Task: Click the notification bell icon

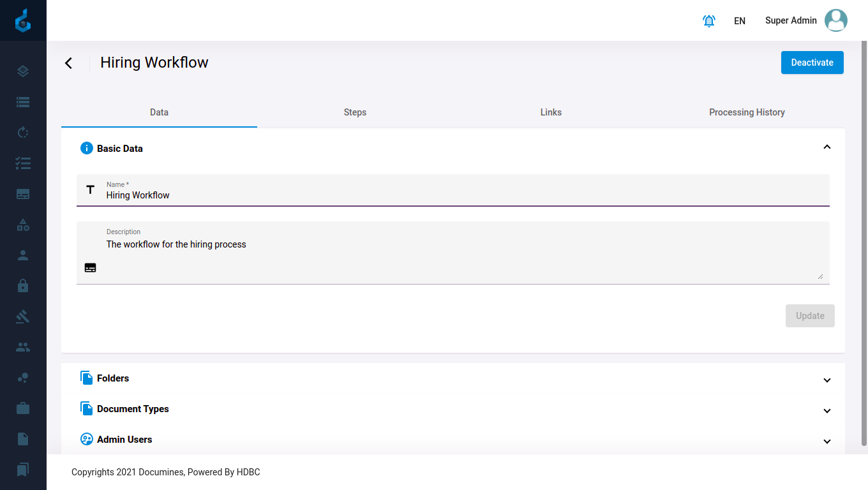Action: (x=708, y=21)
